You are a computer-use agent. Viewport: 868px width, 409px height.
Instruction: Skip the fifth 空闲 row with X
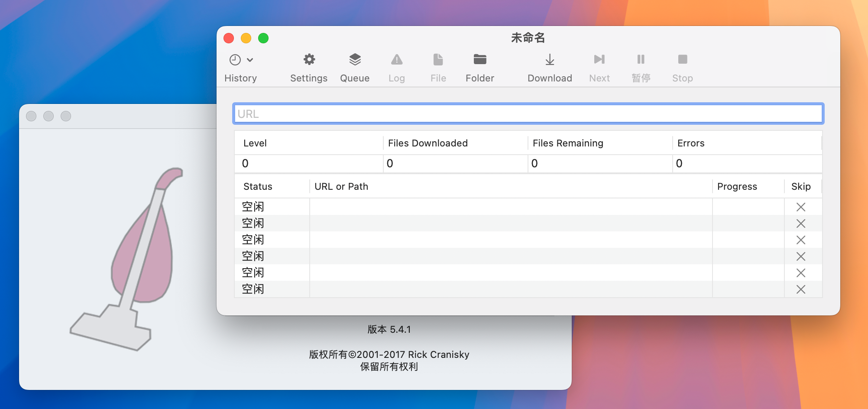click(801, 273)
